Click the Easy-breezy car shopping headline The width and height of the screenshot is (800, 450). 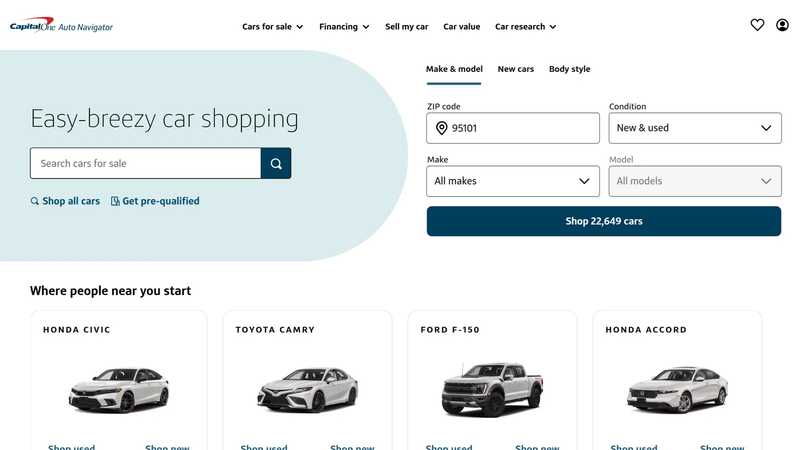164,119
